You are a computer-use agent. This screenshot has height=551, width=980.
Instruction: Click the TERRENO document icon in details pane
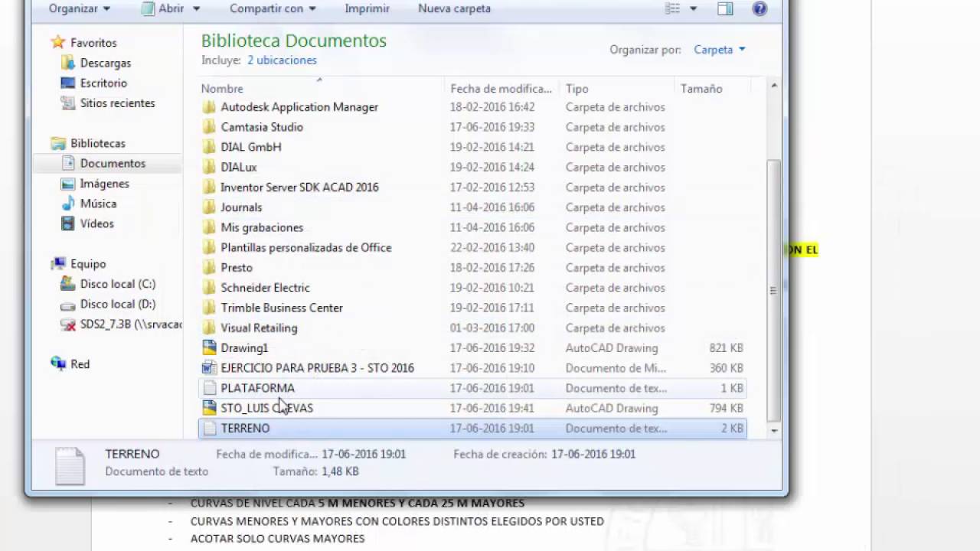[70, 465]
